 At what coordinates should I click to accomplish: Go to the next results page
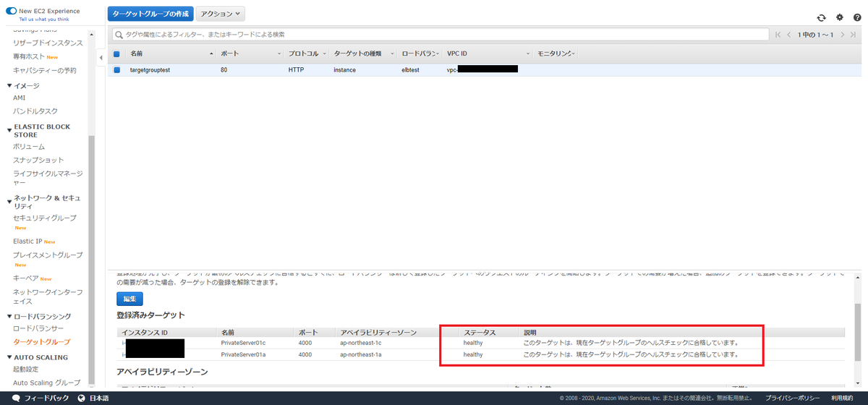pyautogui.click(x=843, y=34)
